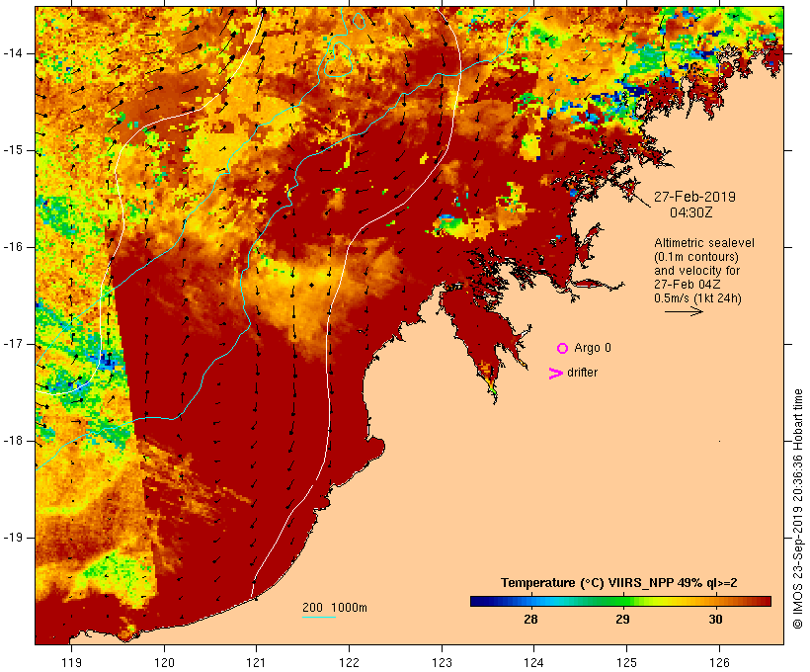The image size is (810, 672).
Task: Click the -17 latitude axis label
Action: coord(13,344)
